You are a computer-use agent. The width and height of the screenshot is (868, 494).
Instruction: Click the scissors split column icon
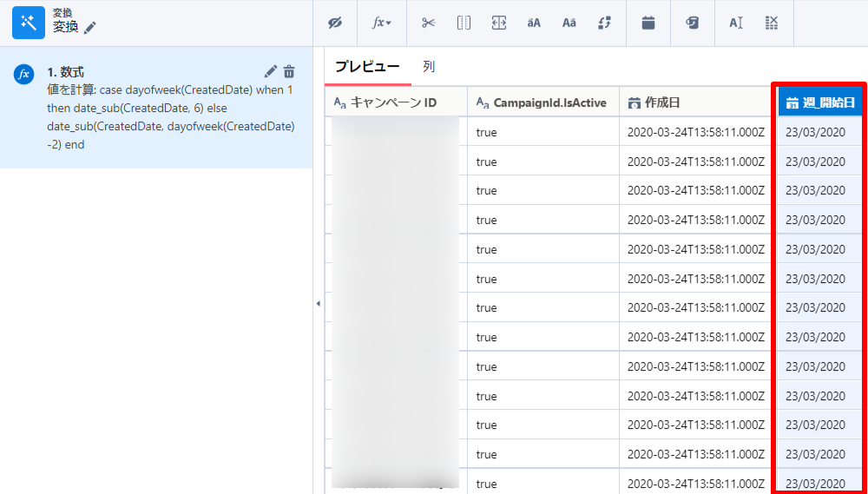428,23
